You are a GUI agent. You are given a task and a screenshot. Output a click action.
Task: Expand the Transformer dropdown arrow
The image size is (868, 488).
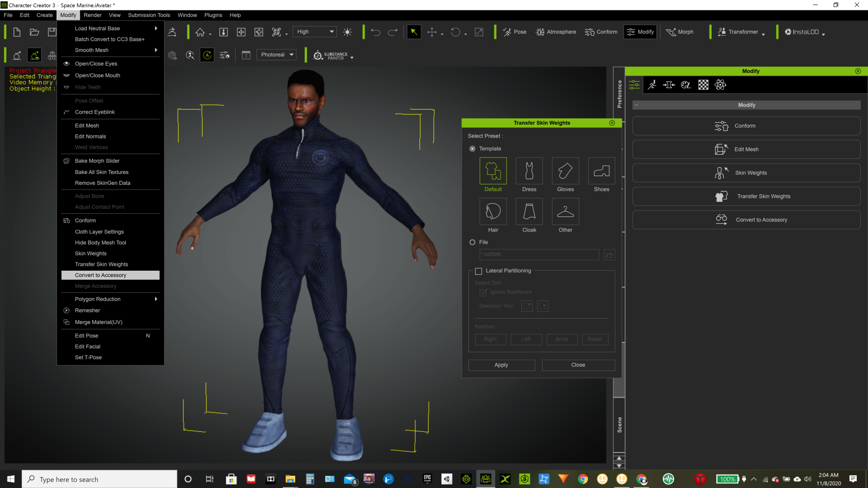coord(763,35)
